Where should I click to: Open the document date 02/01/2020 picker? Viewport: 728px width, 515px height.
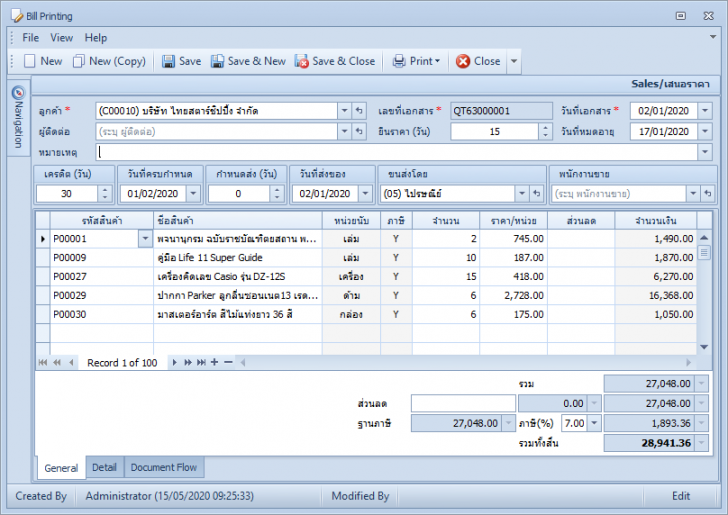click(x=705, y=111)
